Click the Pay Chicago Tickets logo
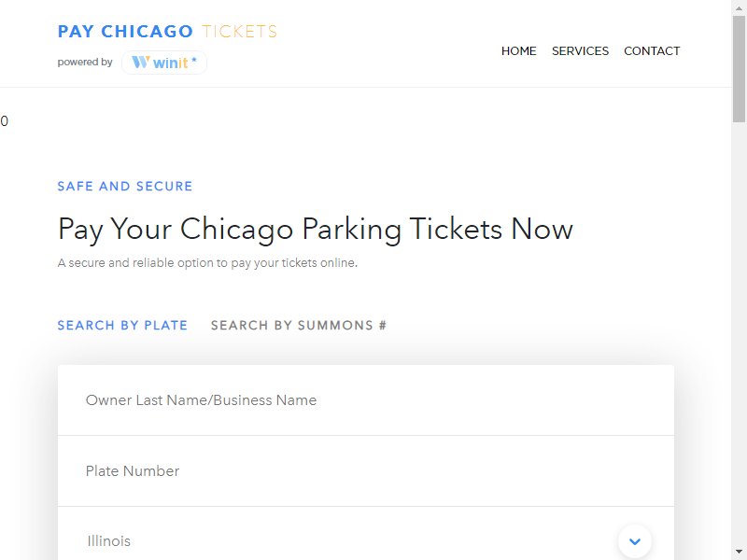 167,32
